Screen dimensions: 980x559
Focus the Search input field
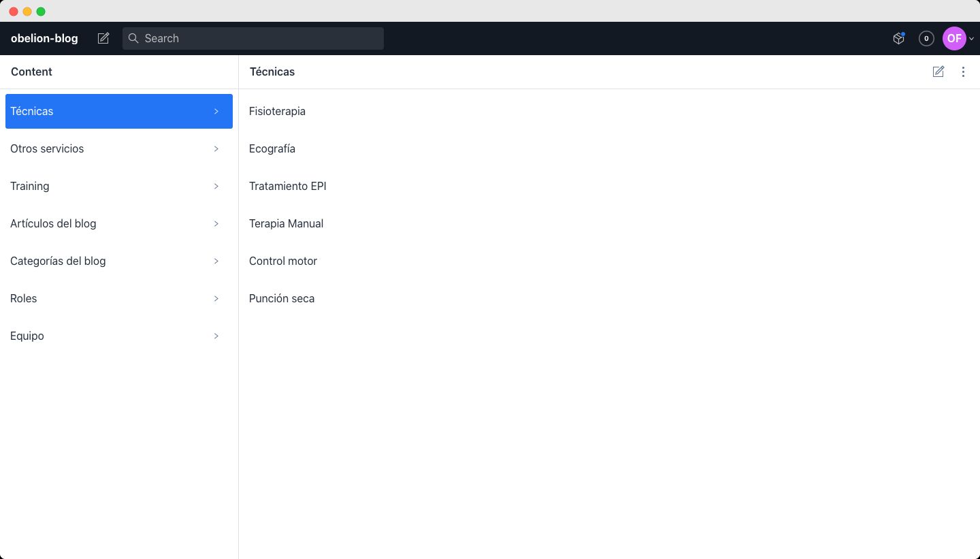coord(253,38)
